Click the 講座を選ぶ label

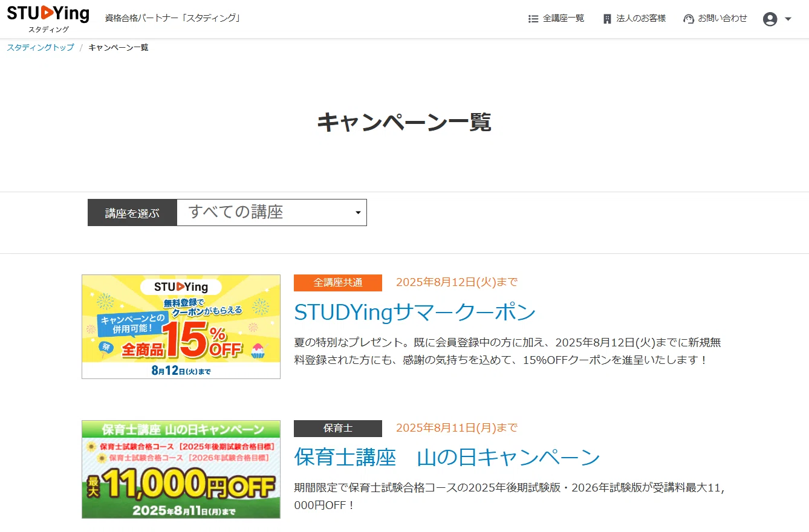132,213
